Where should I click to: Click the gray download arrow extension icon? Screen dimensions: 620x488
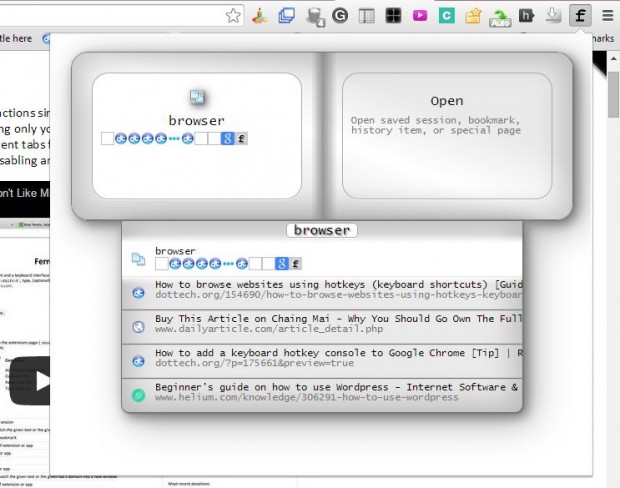point(553,15)
